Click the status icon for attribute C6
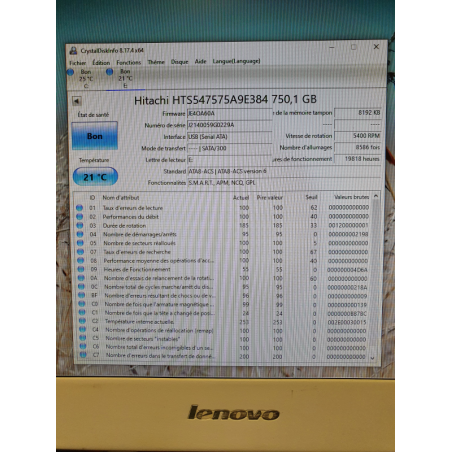 [x=83, y=346]
